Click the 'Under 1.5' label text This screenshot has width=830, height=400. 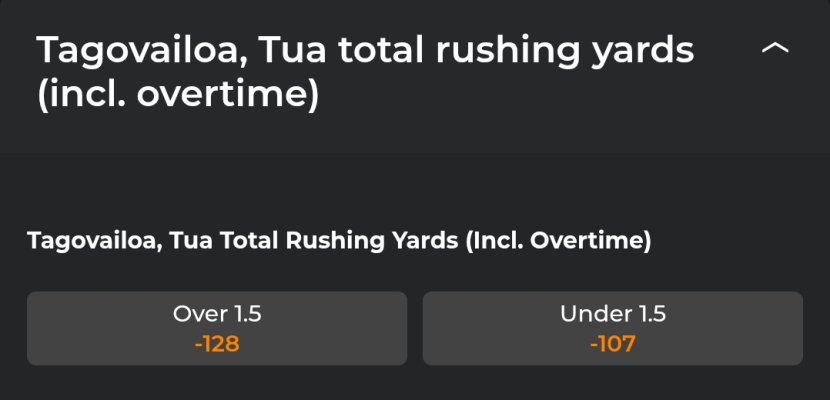pyautogui.click(x=612, y=314)
